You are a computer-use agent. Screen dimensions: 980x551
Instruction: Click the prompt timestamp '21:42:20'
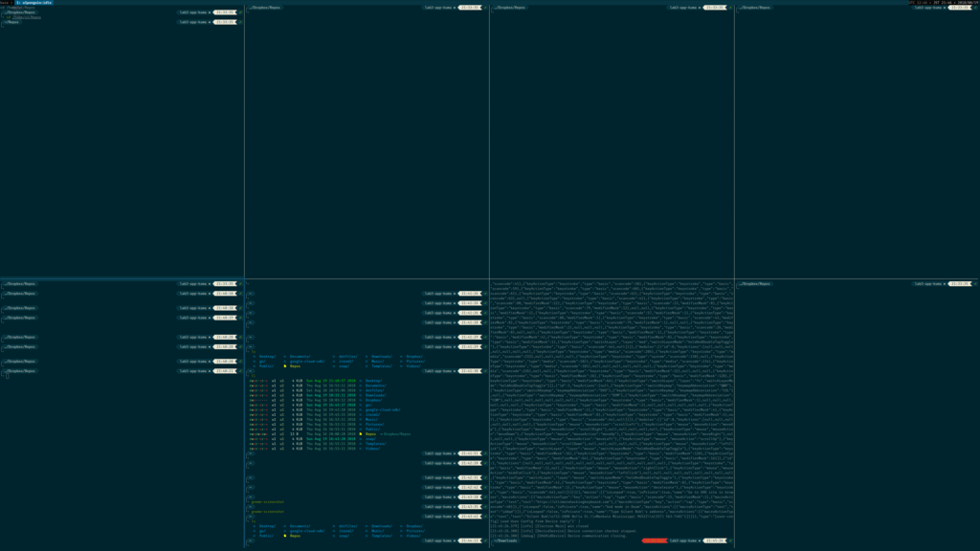[470, 463]
